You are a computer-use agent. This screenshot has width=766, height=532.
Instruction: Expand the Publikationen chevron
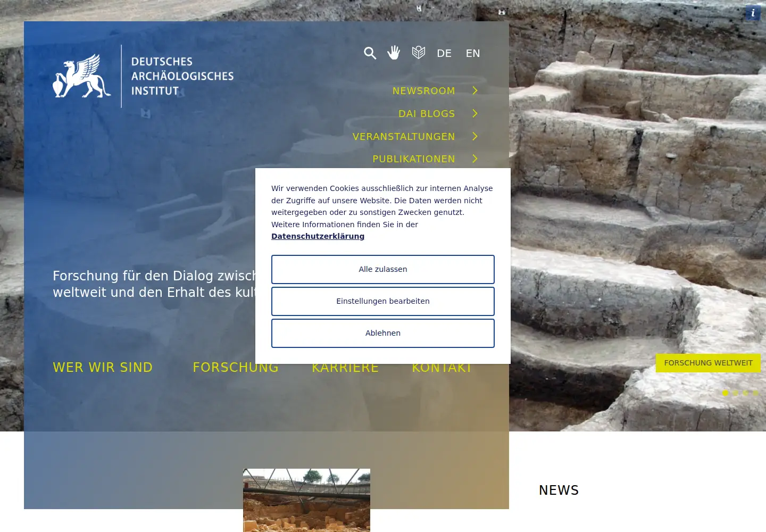(475, 159)
